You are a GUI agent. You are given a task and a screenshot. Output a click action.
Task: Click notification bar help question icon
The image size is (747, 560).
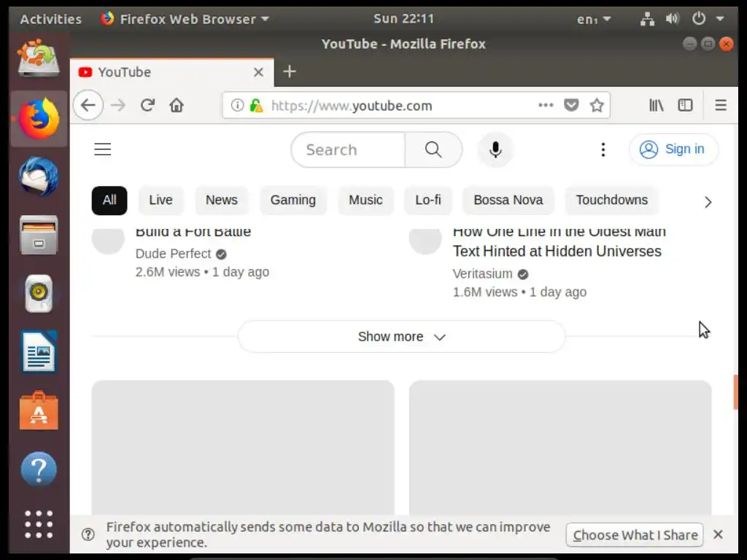[88, 534]
